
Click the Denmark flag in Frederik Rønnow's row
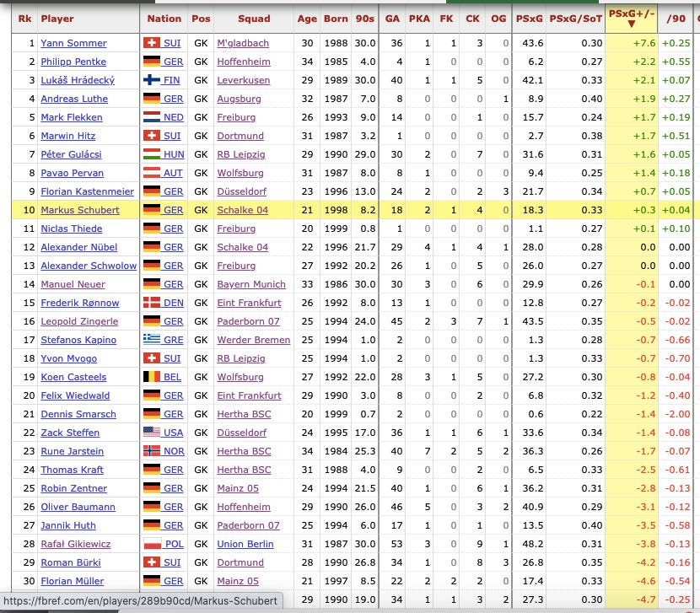pyautogui.click(x=152, y=303)
